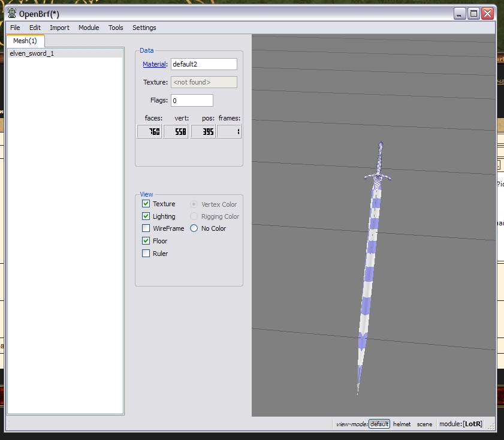
Task: Open the Tools menu
Action: click(116, 28)
